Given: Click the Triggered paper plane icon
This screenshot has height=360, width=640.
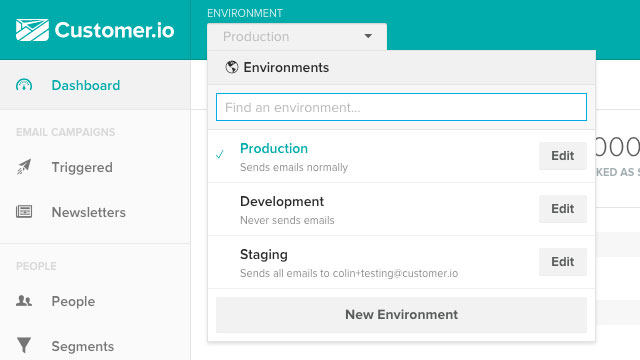Looking at the screenshot, I should [24, 167].
